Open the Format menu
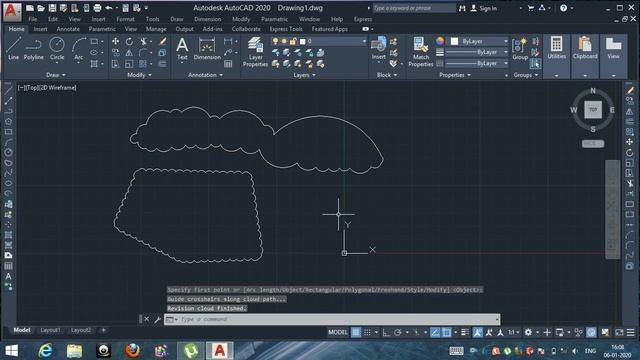The image size is (640, 360). [x=125, y=19]
